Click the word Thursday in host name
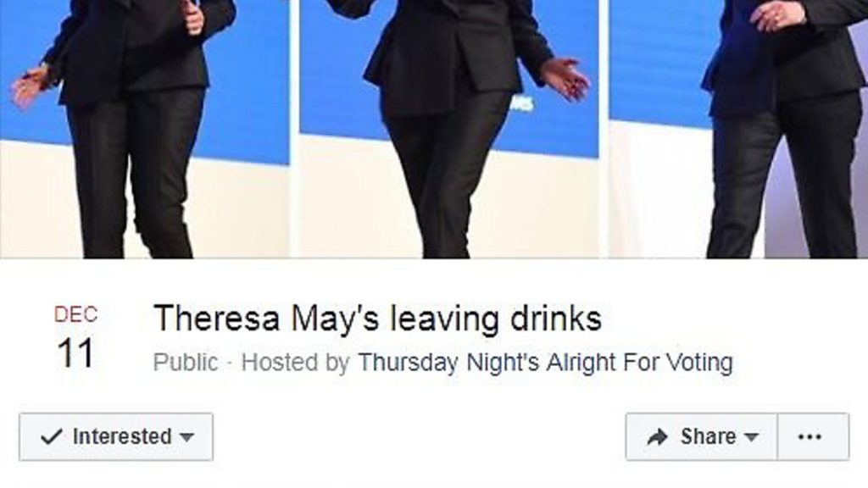The height and width of the screenshot is (488, 868). (x=408, y=363)
